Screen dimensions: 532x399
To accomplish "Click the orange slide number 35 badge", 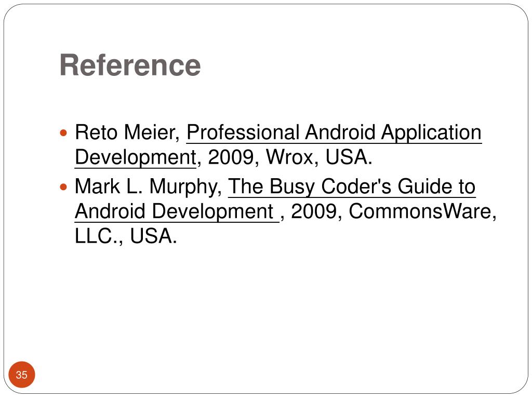I will [x=22, y=375].
